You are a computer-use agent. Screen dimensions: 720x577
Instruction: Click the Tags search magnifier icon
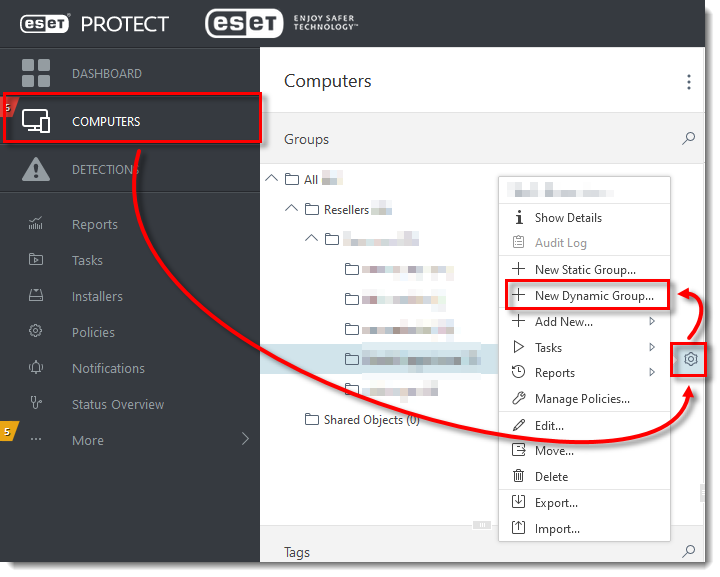coord(688,551)
